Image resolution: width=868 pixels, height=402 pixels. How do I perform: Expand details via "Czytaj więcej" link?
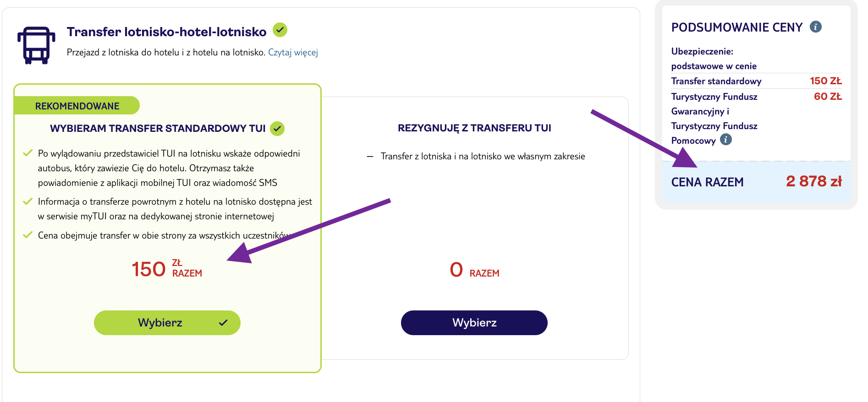click(293, 53)
